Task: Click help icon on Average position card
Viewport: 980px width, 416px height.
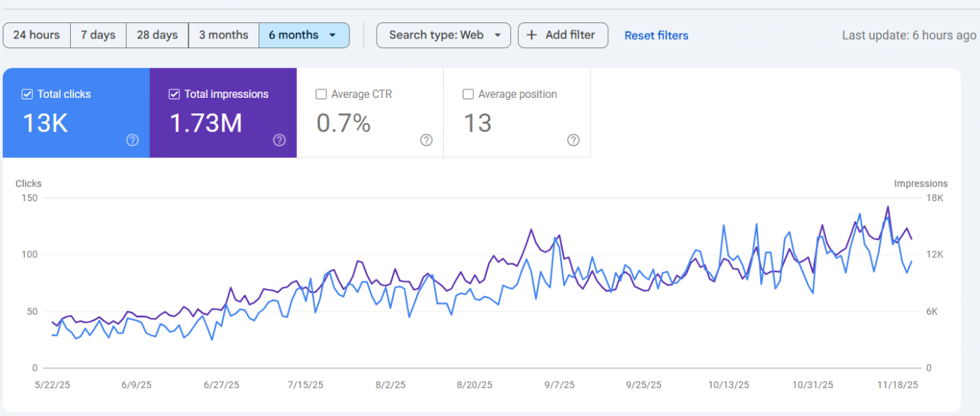Action: (573, 140)
